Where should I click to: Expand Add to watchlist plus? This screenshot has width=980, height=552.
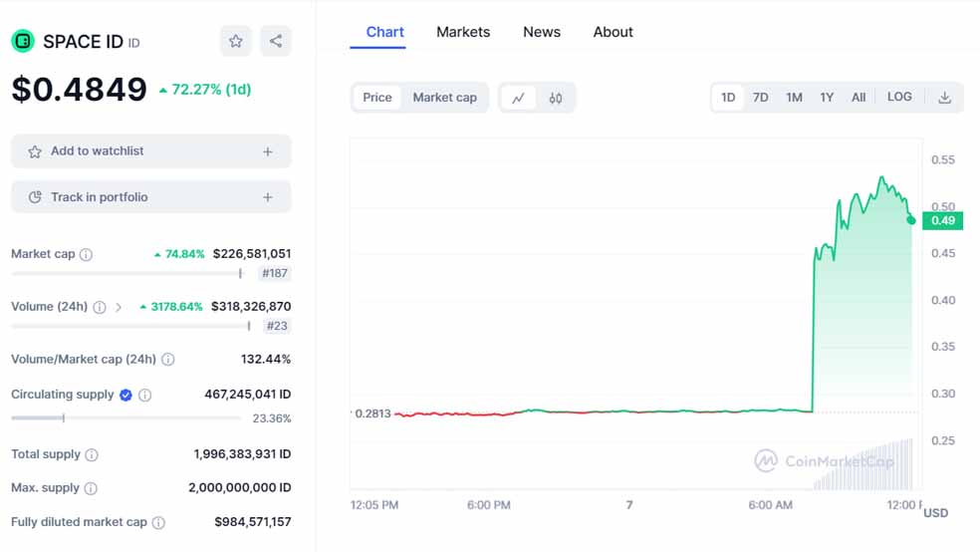point(267,151)
